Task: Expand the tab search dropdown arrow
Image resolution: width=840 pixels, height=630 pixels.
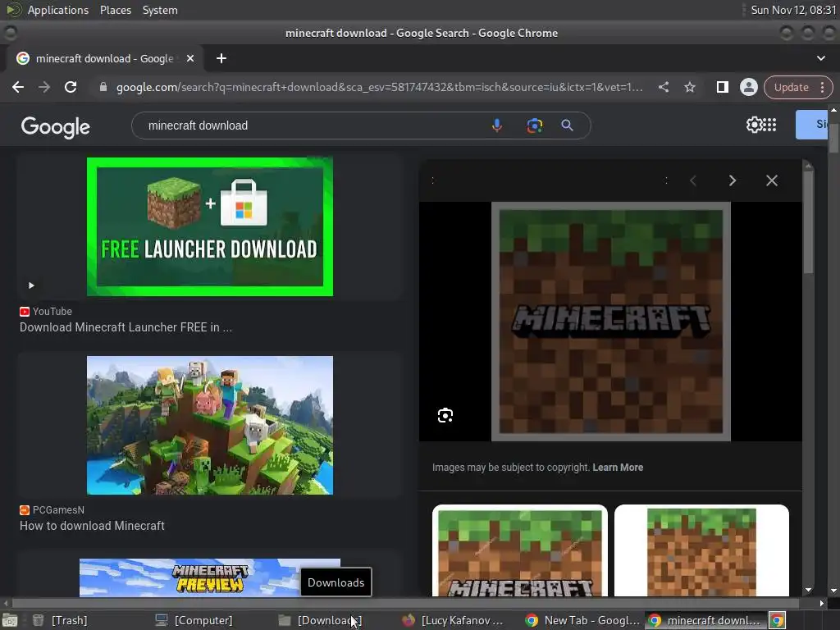Action: pos(820,58)
